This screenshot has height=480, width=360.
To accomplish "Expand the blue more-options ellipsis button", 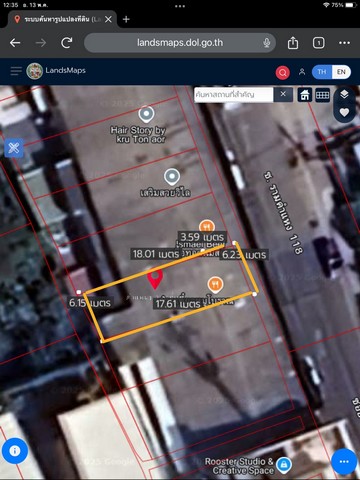I will [344, 461].
